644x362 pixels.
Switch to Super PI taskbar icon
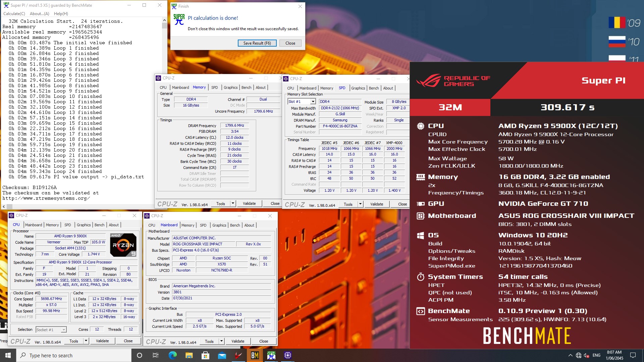click(271, 355)
